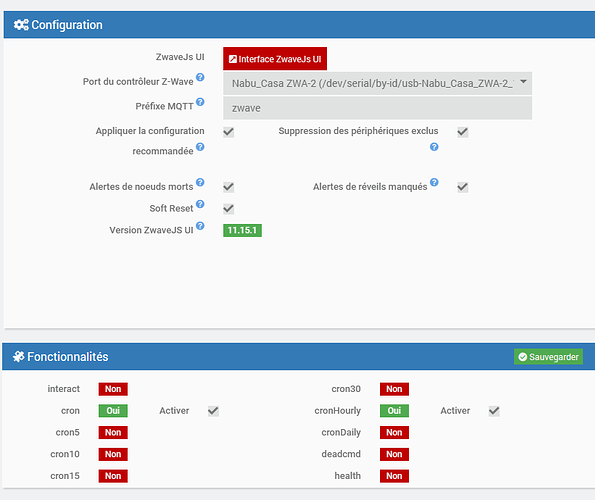Click the cronDaily label

[x=341, y=432]
